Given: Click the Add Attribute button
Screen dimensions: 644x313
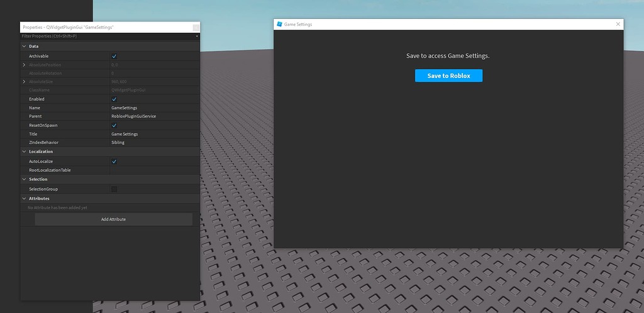Looking at the screenshot, I should (113, 219).
